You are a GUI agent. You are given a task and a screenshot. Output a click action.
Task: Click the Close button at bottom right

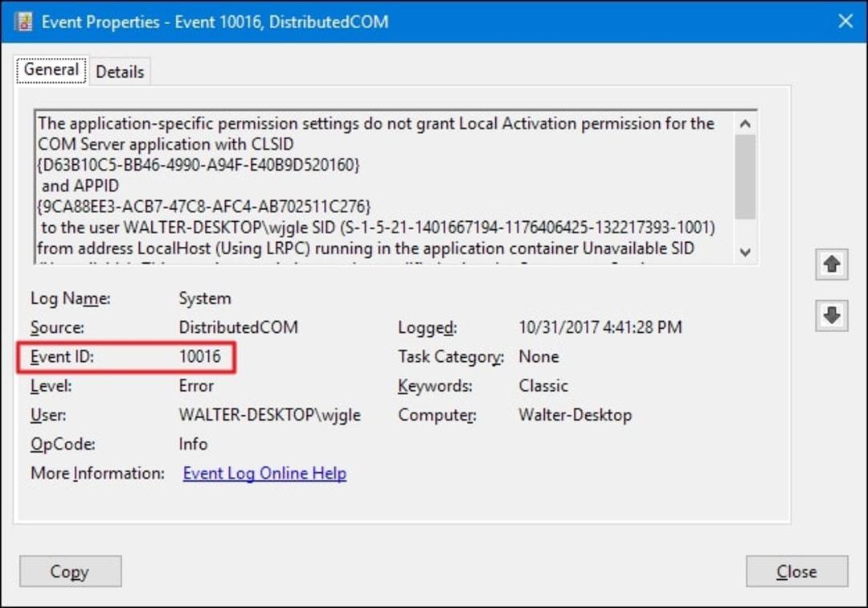[796, 571]
